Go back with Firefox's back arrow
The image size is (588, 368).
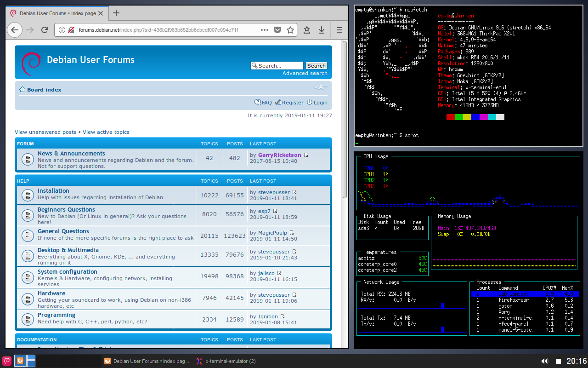pos(15,30)
